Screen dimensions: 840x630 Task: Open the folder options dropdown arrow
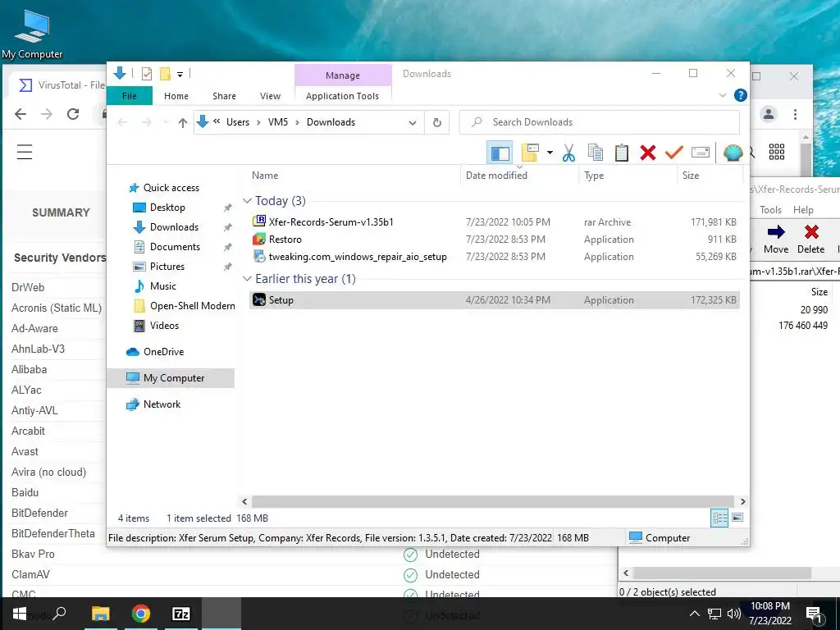550,153
